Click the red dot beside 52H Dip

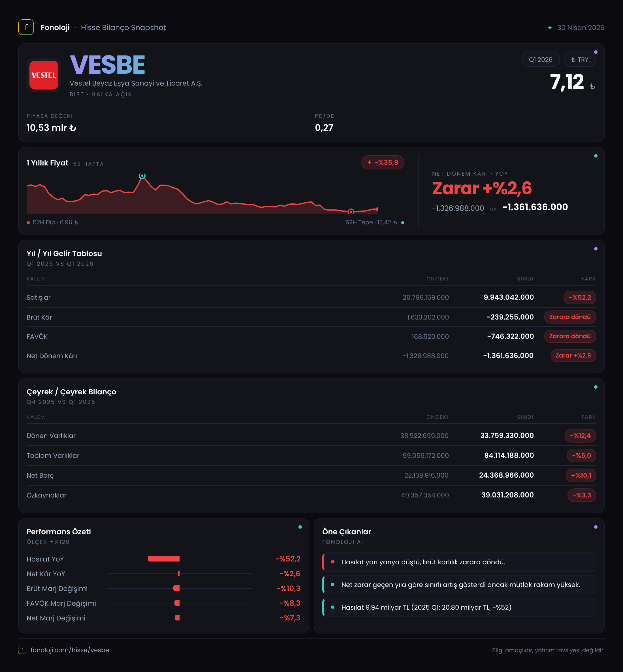pos(28,223)
